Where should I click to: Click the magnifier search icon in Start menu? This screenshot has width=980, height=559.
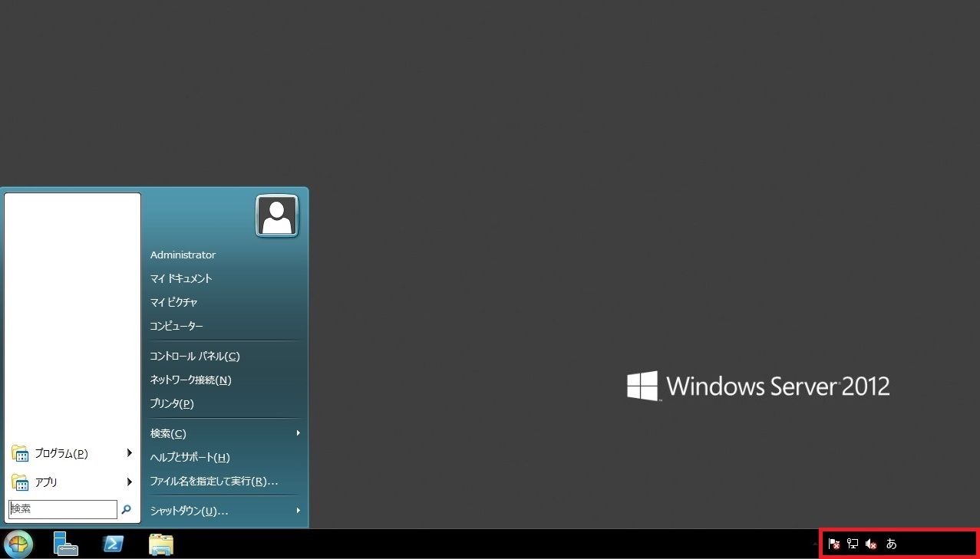click(x=127, y=509)
